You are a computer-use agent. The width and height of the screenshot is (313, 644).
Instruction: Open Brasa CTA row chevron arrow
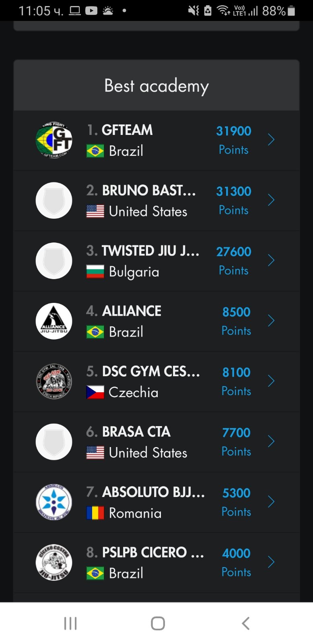coord(271,441)
